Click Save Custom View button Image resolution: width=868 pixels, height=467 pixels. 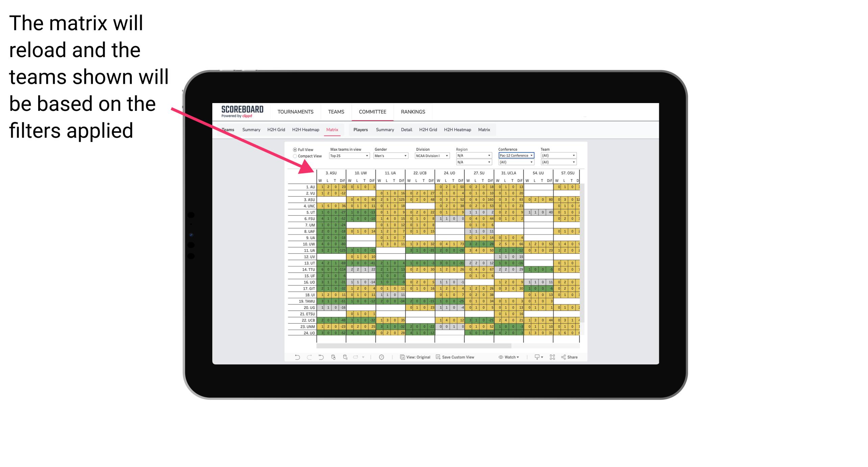coord(463,360)
